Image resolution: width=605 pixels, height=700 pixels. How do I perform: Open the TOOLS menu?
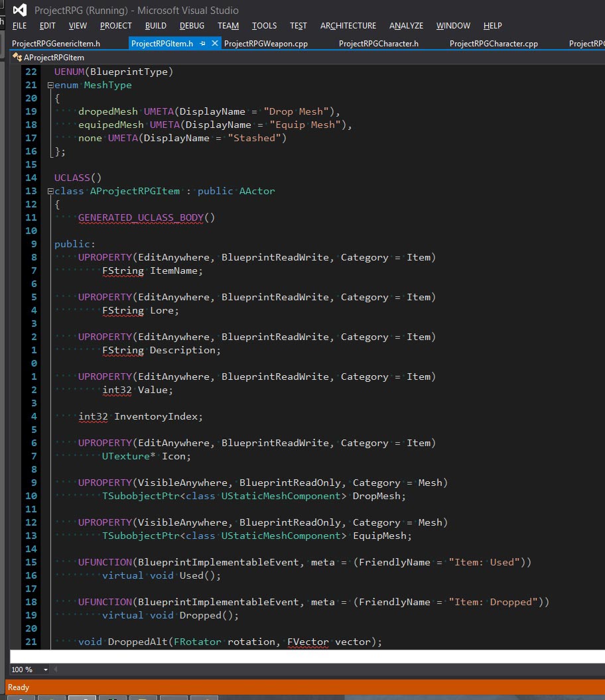tap(264, 26)
